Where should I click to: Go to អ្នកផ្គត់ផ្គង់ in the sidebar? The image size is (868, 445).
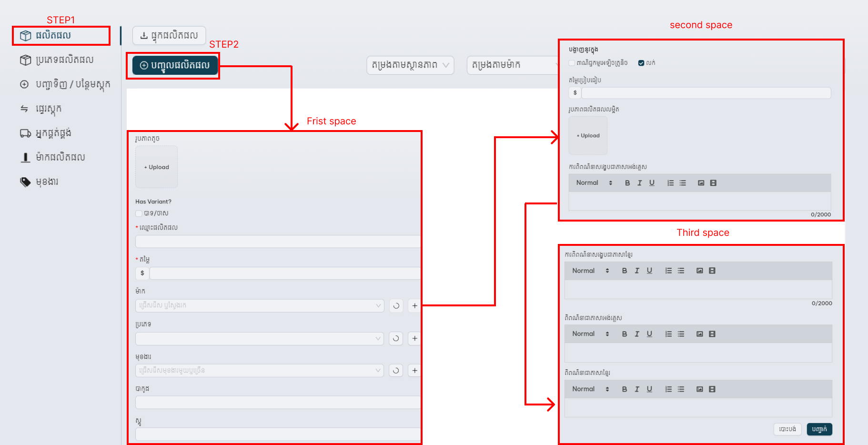pos(53,133)
